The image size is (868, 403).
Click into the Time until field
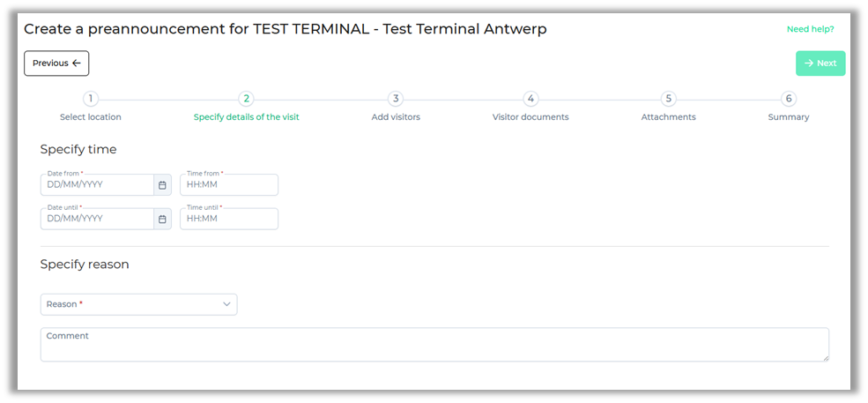[x=229, y=219]
